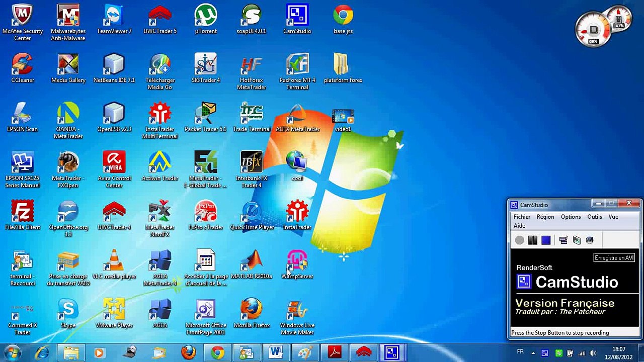644x362 pixels.
Task: Open the Fichier menu in CamStudio
Action: (x=522, y=217)
